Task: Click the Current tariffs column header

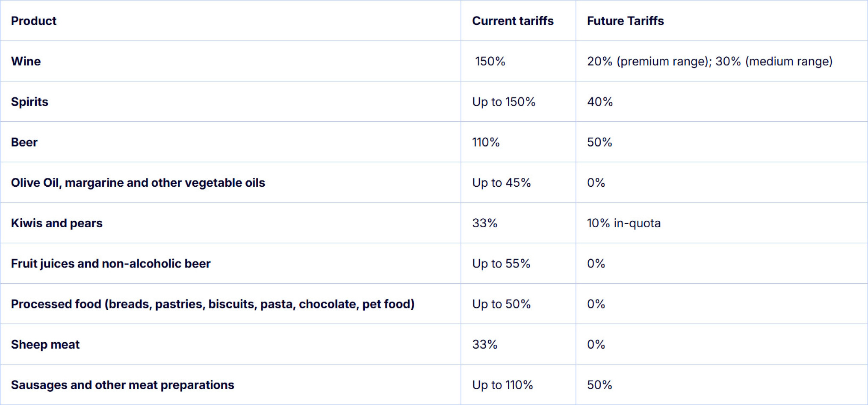Action: click(512, 21)
